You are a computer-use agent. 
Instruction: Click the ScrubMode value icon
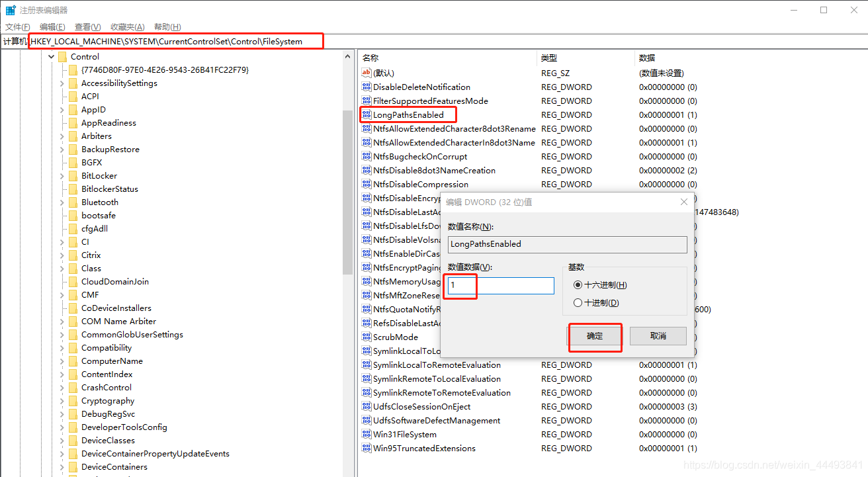(367, 337)
